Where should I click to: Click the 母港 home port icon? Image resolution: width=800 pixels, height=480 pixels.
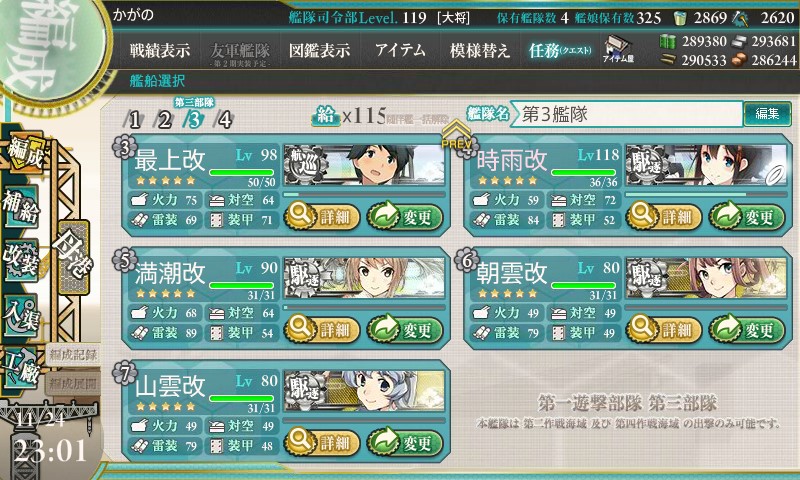(x=73, y=257)
